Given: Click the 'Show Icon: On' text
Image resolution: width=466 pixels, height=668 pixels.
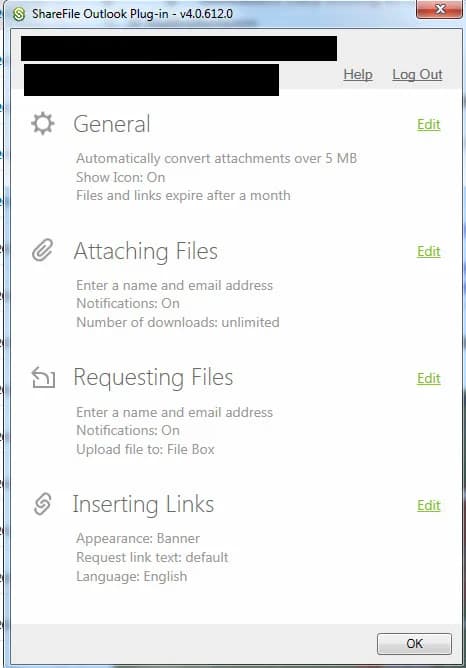Looking at the screenshot, I should pos(121,177).
